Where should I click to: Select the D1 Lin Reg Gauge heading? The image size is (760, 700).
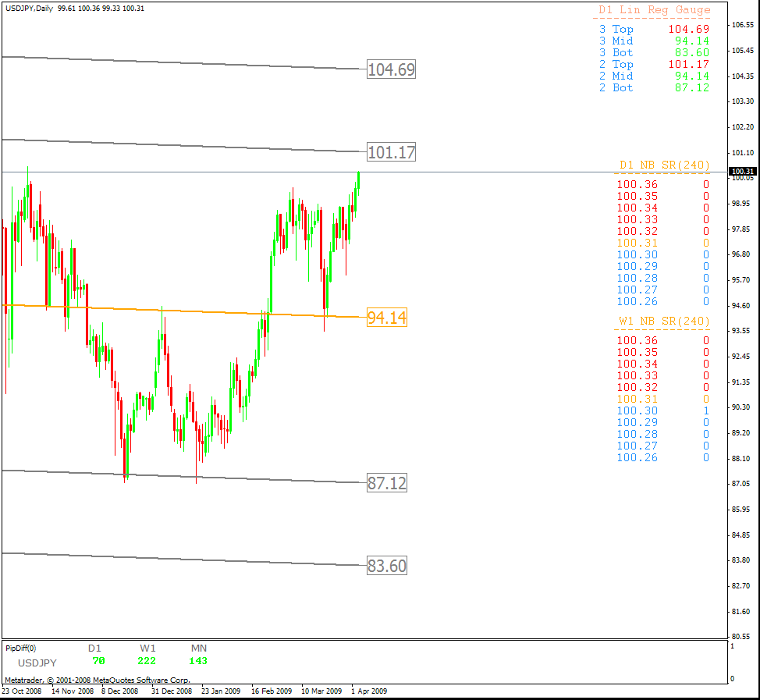tap(655, 9)
